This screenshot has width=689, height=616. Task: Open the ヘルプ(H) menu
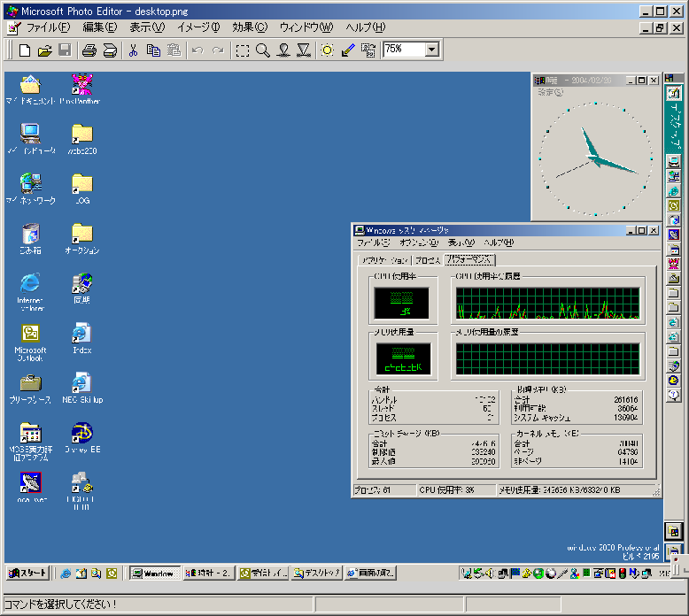point(365,27)
